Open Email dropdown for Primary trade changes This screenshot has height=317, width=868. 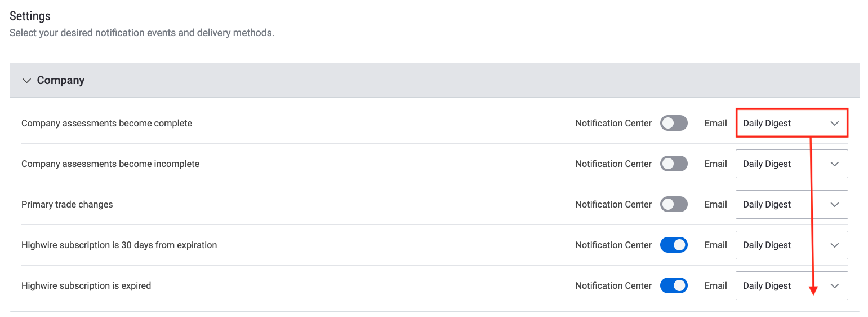pos(792,204)
